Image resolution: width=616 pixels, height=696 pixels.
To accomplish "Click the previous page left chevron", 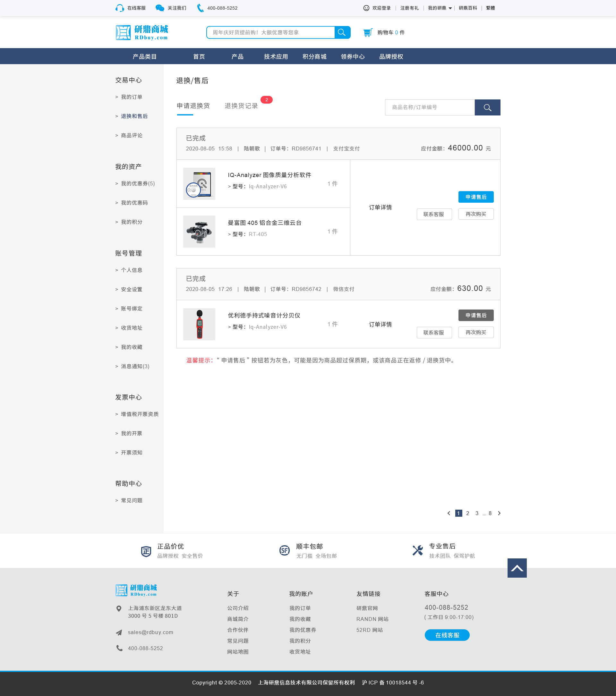I will click(449, 513).
